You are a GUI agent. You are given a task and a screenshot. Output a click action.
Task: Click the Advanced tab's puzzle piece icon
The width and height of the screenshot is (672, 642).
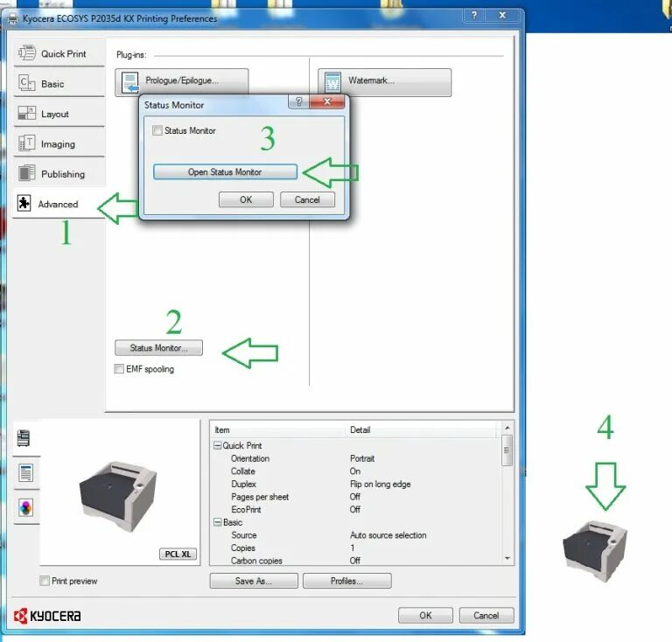[x=24, y=203]
